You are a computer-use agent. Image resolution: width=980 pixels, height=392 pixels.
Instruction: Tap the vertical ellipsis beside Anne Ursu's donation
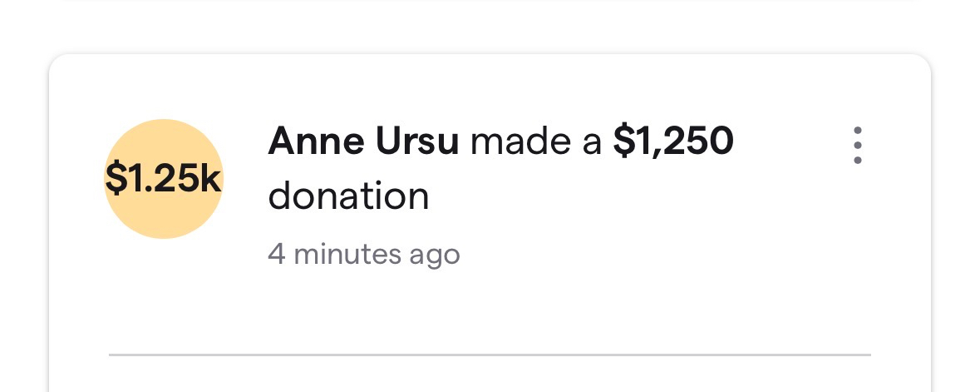point(857,146)
